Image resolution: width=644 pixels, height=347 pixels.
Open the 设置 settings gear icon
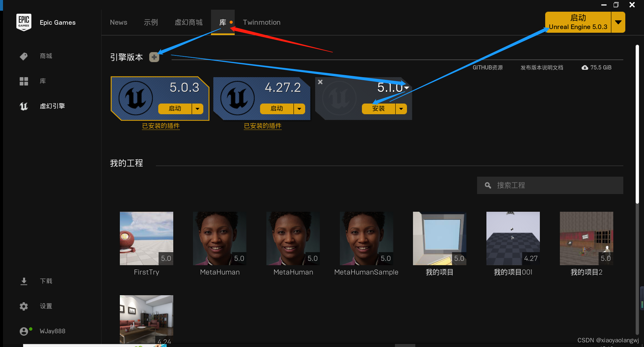coord(24,306)
